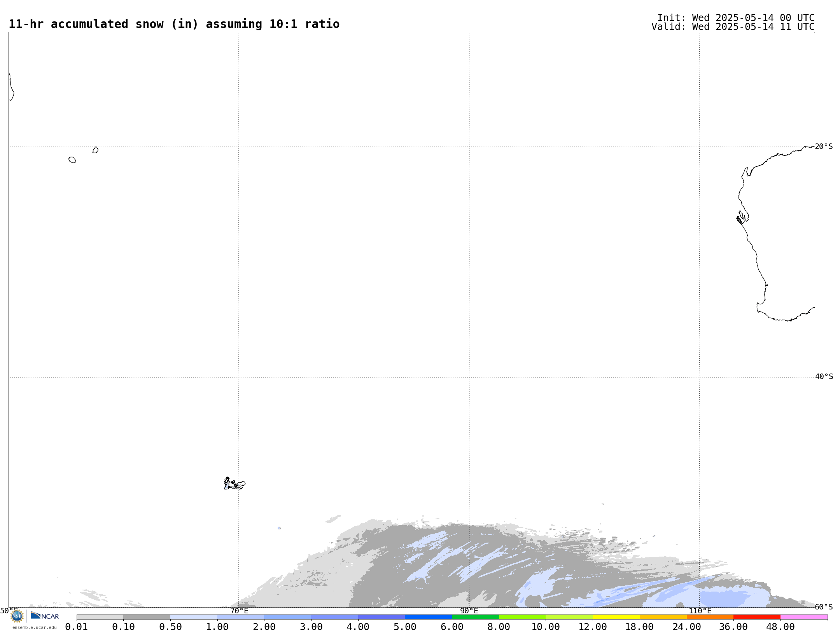Click the 40°S latitude label

point(824,377)
